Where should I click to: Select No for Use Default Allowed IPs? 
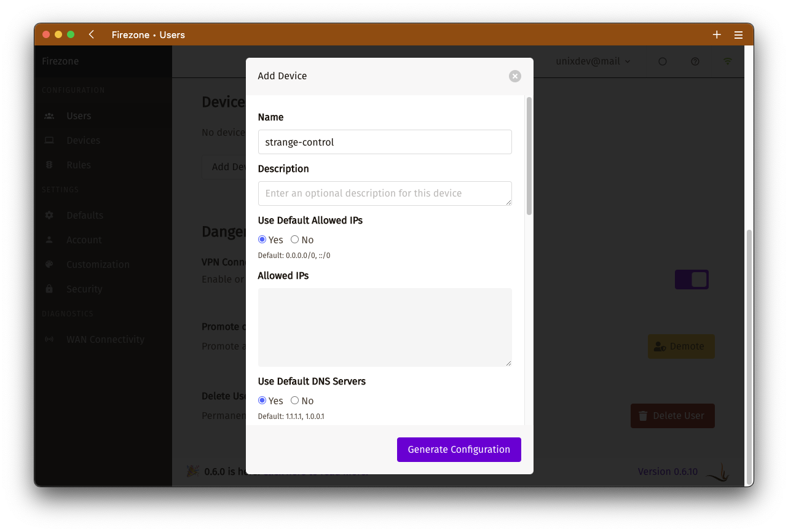295,240
